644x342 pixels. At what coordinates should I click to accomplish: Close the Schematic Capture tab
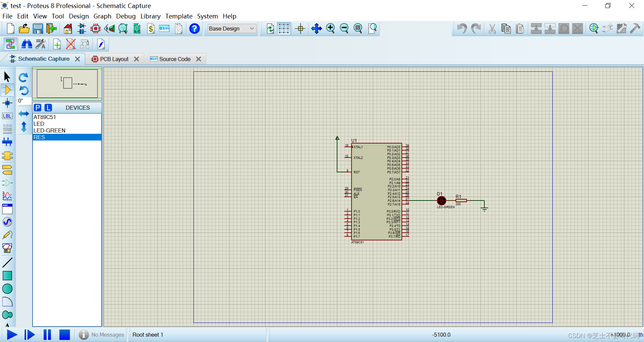(77, 59)
